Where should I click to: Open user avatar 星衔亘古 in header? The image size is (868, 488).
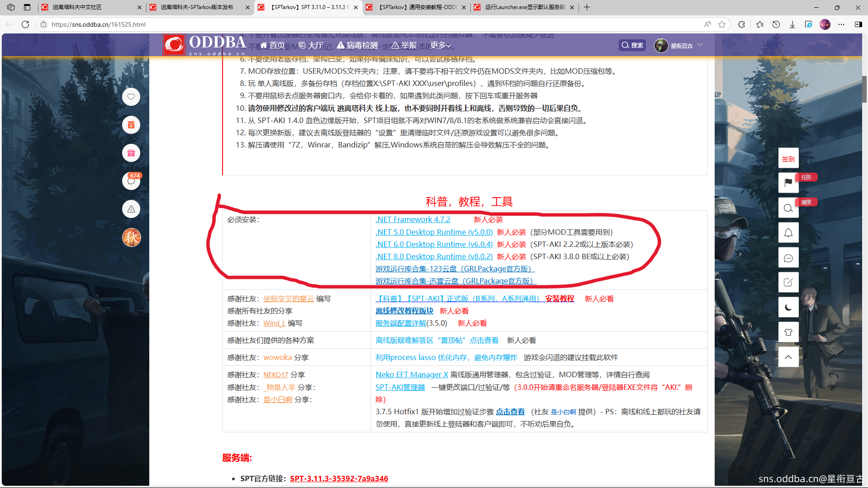click(661, 45)
